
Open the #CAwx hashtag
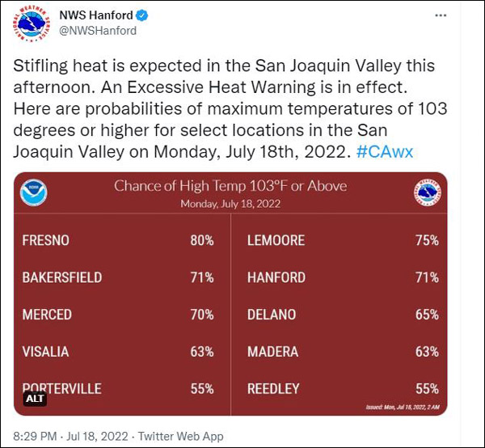[x=385, y=152]
